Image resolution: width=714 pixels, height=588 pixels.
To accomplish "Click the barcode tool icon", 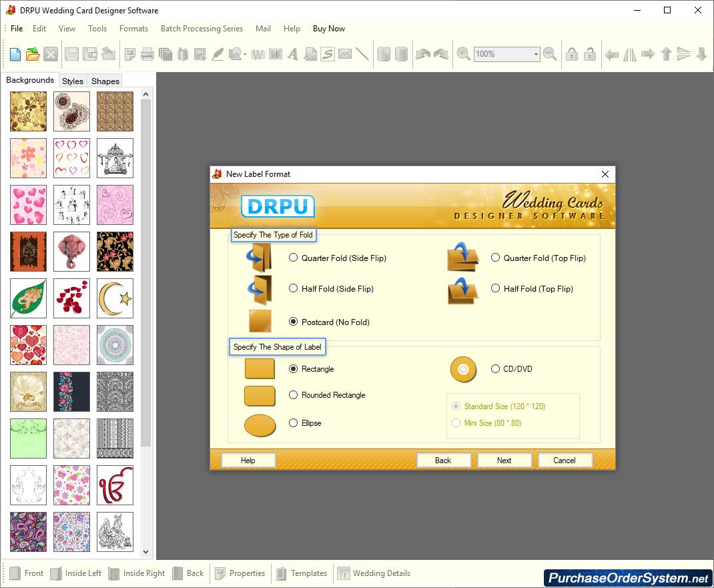I will point(276,54).
